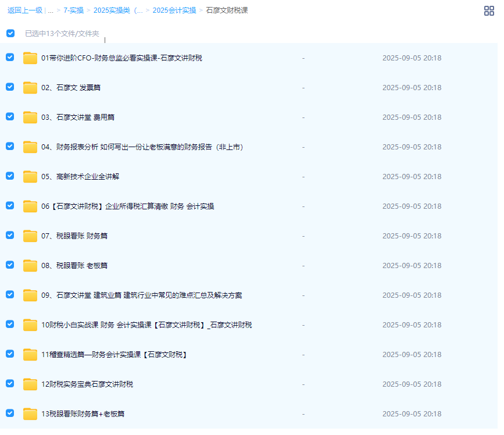Navigate to 7-实操 breadcrumb

tap(74, 10)
